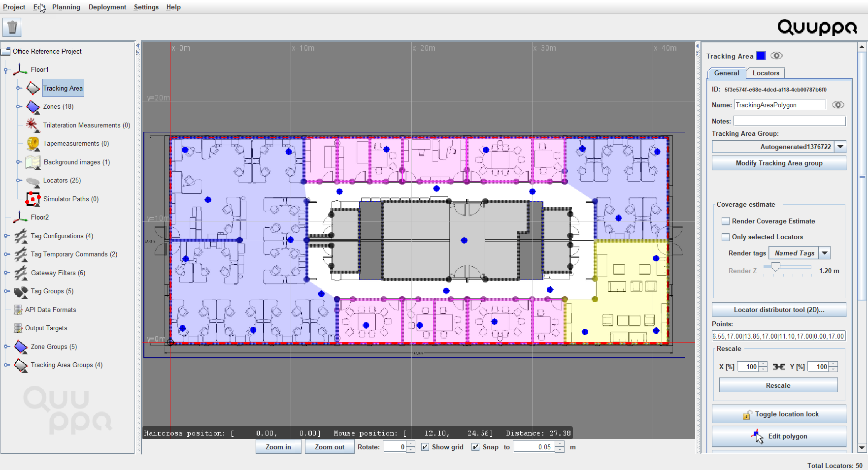Viewport: 868px width, 470px height.
Task: Click the Zoom in button
Action: (x=278, y=447)
